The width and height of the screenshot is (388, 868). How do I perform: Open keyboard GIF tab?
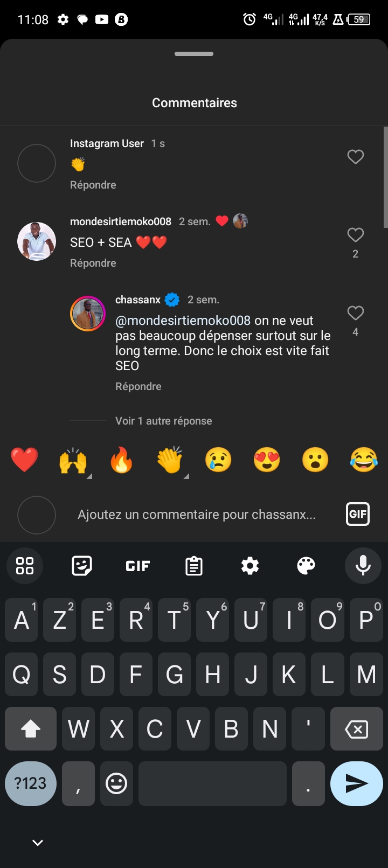click(x=138, y=566)
